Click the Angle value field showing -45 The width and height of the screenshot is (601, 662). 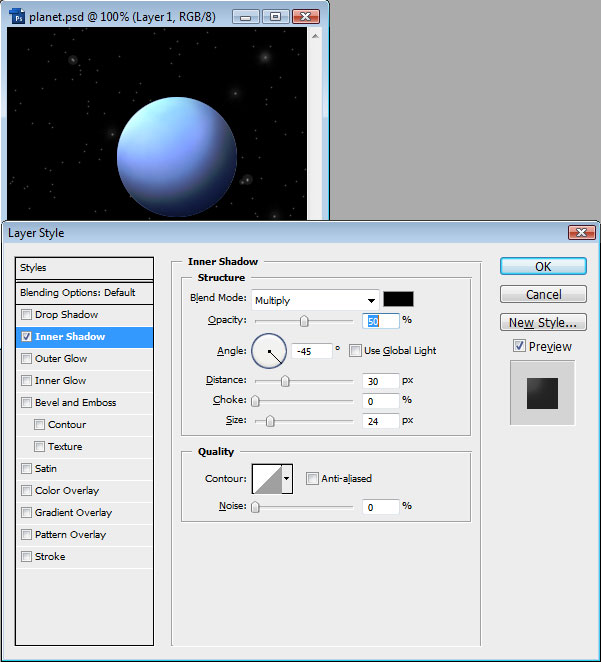tap(311, 351)
